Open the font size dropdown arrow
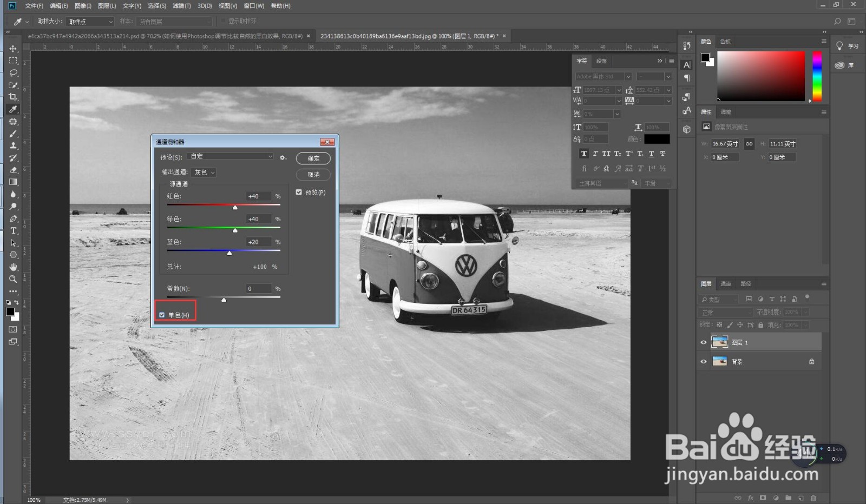The height and width of the screenshot is (504, 866). pos(619,90)
